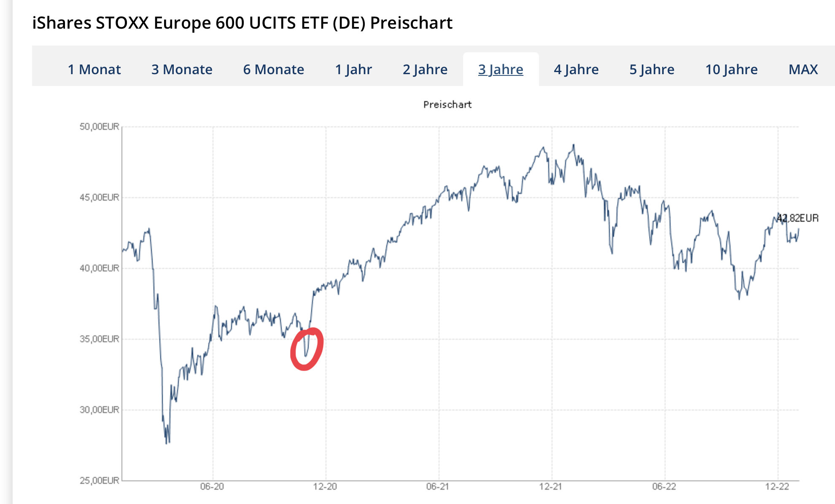Click the 35,00EUR y-axis label
This screenshot has width=835, height=504.
[100, 339]
